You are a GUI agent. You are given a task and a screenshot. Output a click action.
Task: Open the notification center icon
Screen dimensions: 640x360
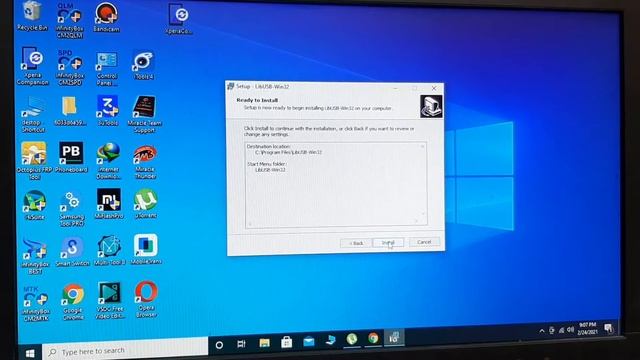pos(609,327)
